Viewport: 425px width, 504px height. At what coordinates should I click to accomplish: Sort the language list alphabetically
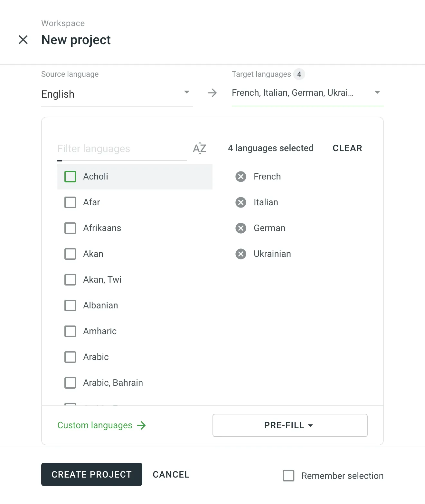point(199,148)
